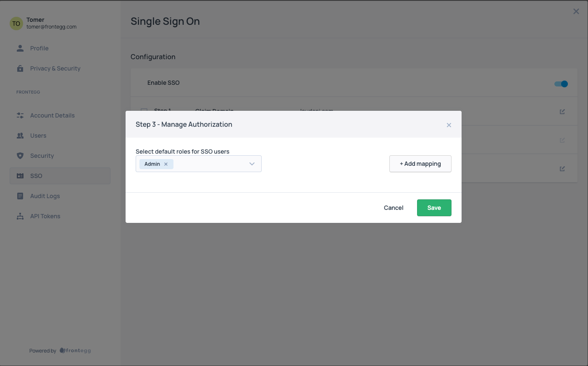Image resolution: width=588 pixels, height=366 pixels.
Task: Click the Configuration heading
Action: coord(153,57)
